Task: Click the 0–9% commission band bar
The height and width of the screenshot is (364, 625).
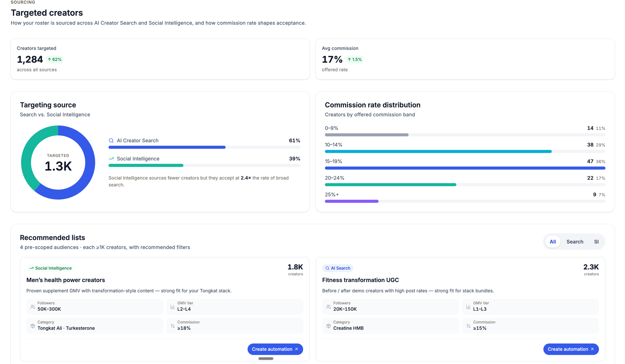Action: (465, 135)
